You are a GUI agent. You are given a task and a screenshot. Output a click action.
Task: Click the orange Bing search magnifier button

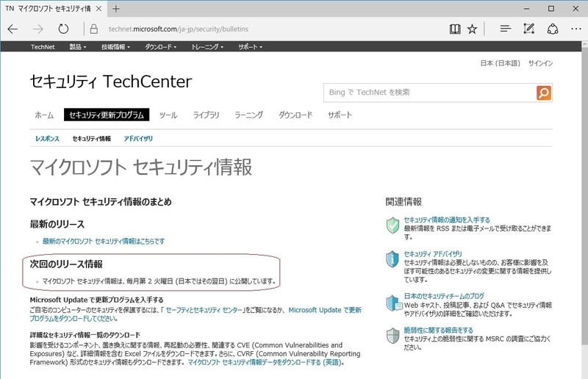544,93
